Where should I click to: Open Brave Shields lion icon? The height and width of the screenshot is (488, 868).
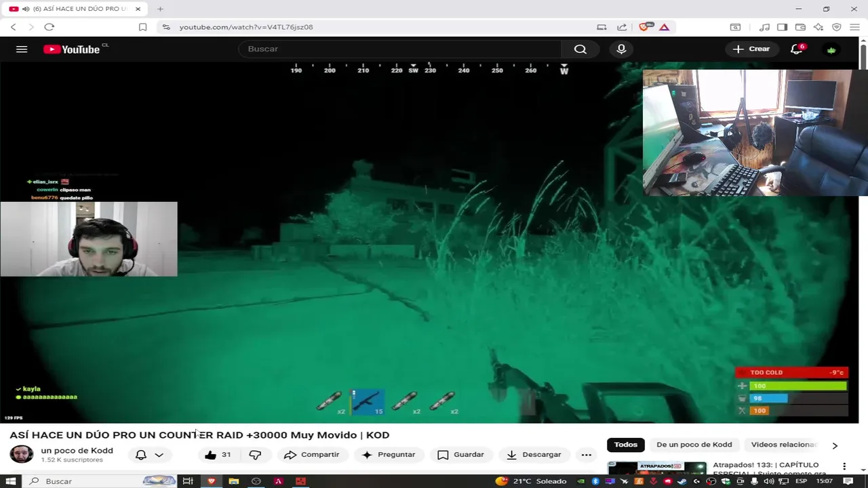click(x=645, y=27)
